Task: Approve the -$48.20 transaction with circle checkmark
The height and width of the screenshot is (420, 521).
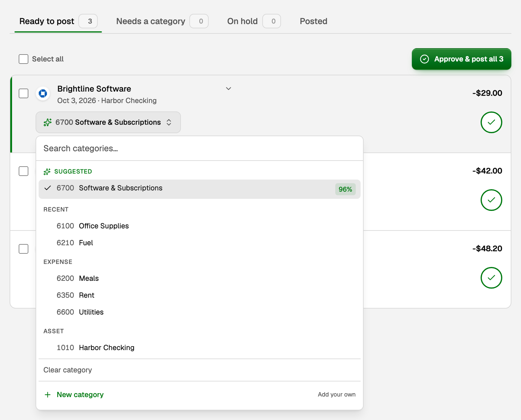Action: click(x=491, y=278)
